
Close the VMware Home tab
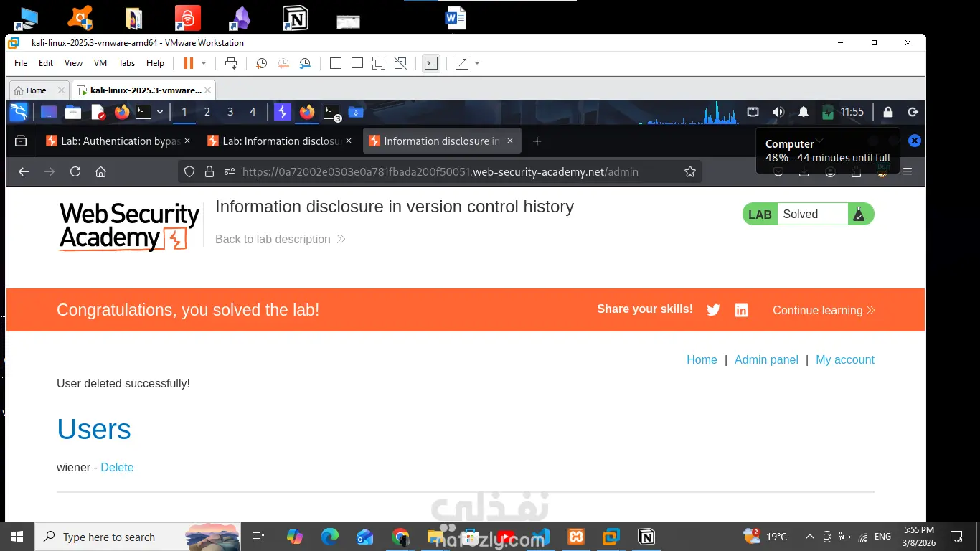pyautogui.click(x=61, y=90)
